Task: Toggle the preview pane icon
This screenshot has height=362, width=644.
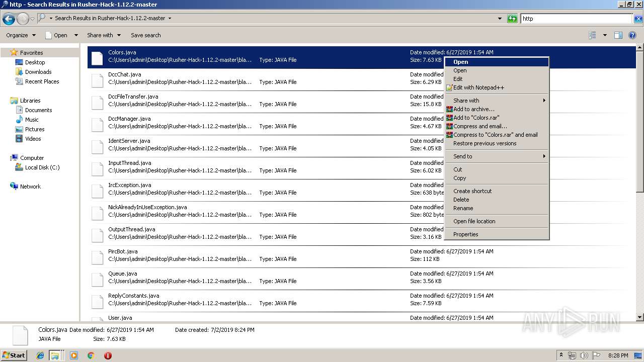Action: (618, 35)
